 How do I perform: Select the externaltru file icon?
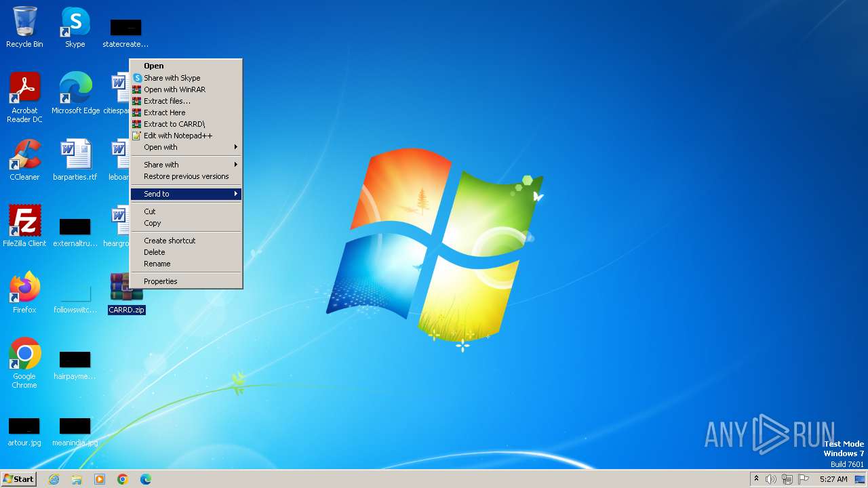click(x=75, y=232)
